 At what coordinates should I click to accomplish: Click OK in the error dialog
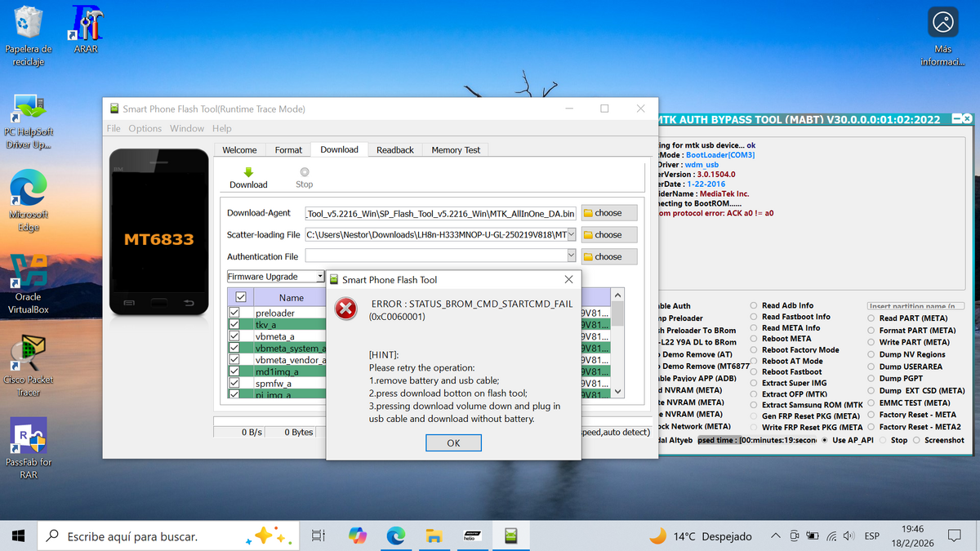click(x=453, y=442)
